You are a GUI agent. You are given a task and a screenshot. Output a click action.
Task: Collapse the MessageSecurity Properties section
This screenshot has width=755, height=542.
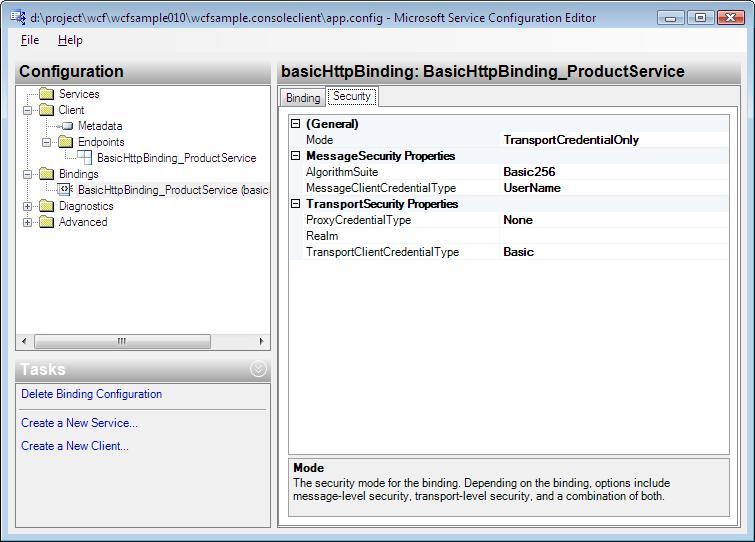pos(295,156)
